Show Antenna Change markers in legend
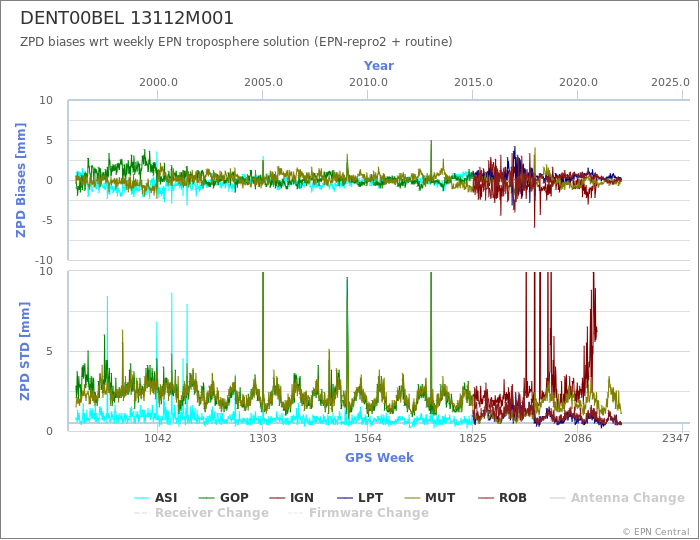Image resolution: width=700 pixels, height=540 pixels. coord(617,498)
